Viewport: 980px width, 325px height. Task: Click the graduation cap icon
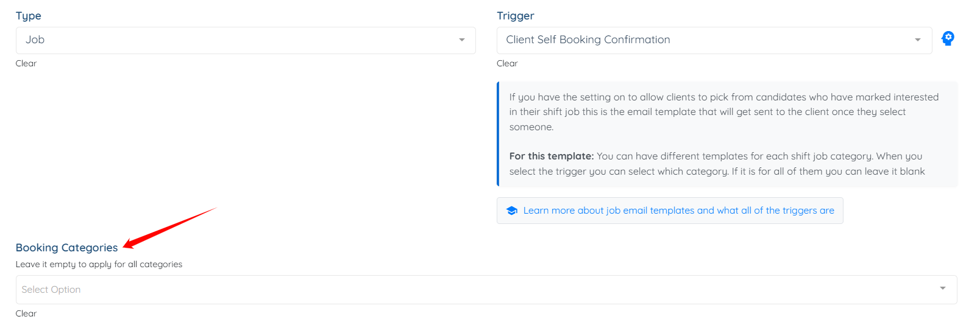pos(512,211)
